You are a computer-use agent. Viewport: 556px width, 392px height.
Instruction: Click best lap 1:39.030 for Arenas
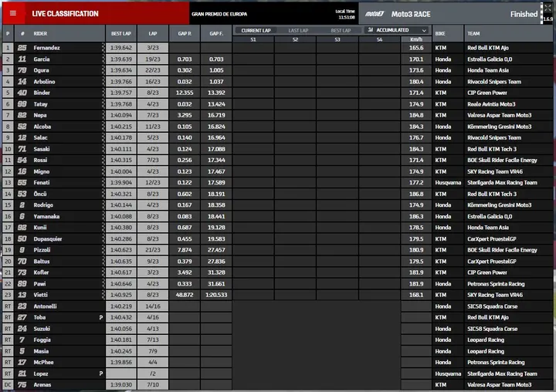121,385
